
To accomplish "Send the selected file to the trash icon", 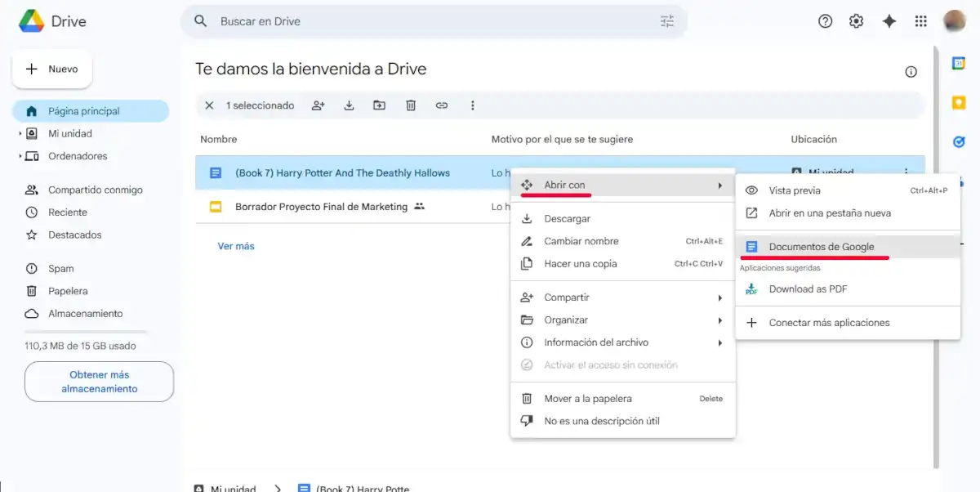I will 411,105.
